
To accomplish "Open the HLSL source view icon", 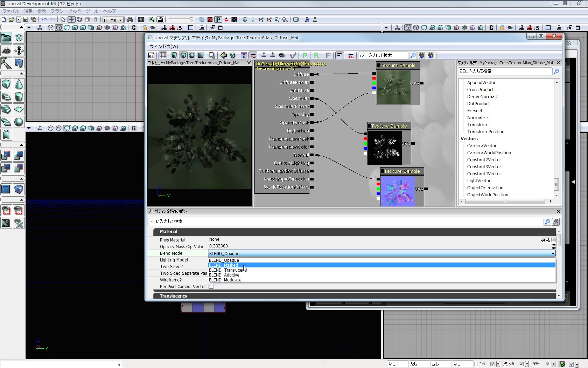I will point(351,55).
